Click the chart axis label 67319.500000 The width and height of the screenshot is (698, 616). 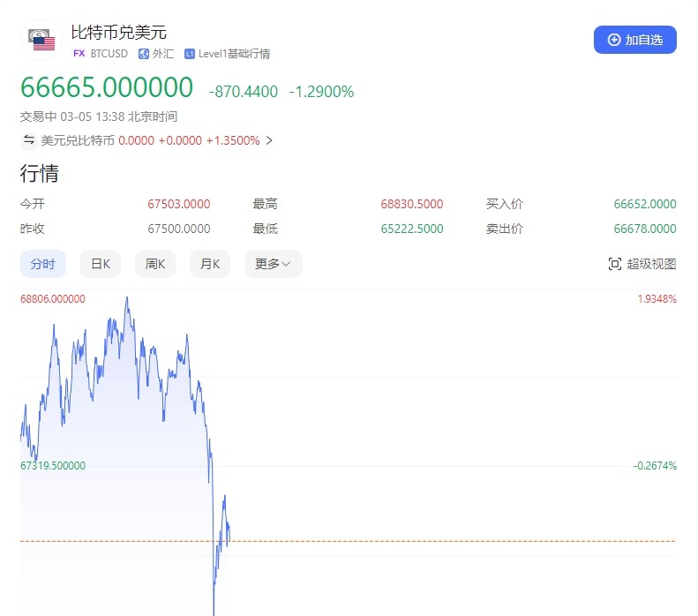point(53,466)
